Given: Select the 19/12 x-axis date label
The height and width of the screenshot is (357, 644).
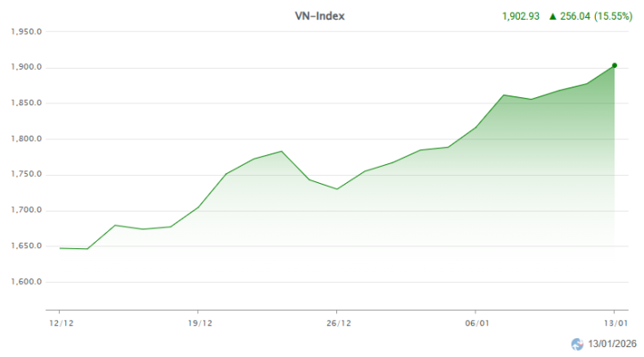Looking at the screenshot, I should click(x=198, y=323).
